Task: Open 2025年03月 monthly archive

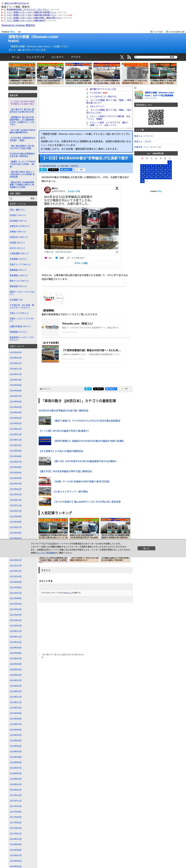Action: [15, 352]
